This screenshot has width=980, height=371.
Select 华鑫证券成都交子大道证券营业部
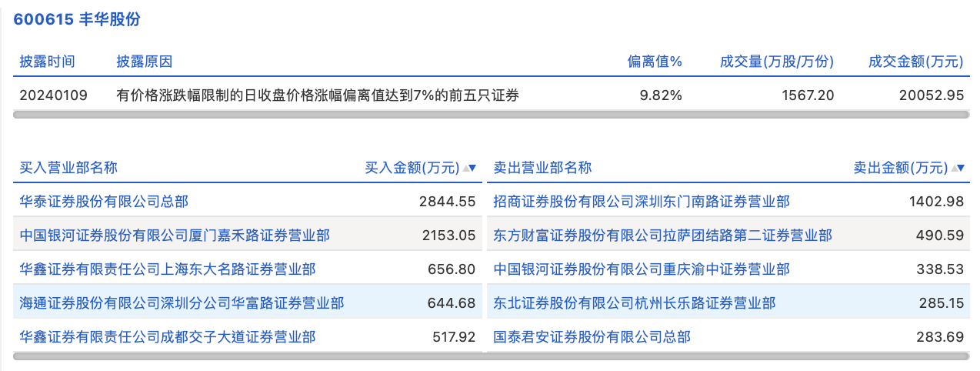[168, 336]
